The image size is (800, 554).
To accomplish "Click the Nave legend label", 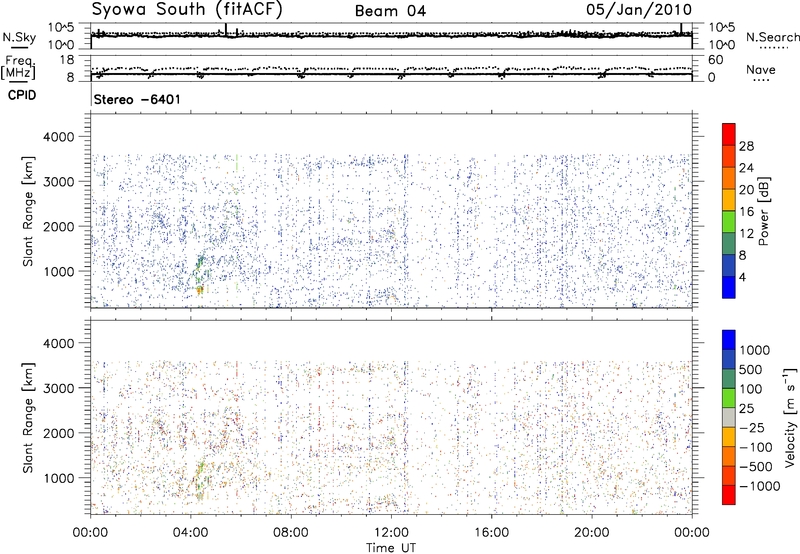I will (x=761, y=69).
